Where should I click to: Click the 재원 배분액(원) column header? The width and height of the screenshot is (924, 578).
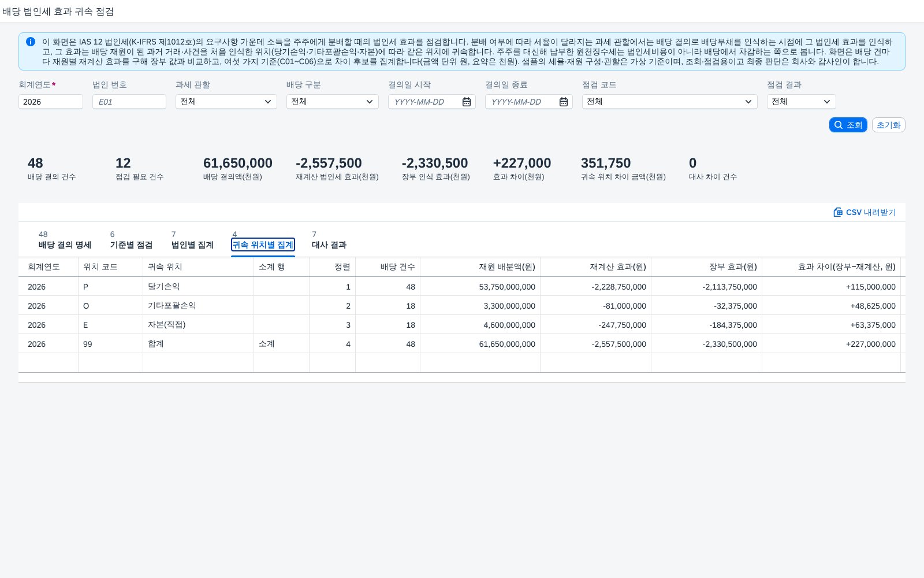point(480,266)
